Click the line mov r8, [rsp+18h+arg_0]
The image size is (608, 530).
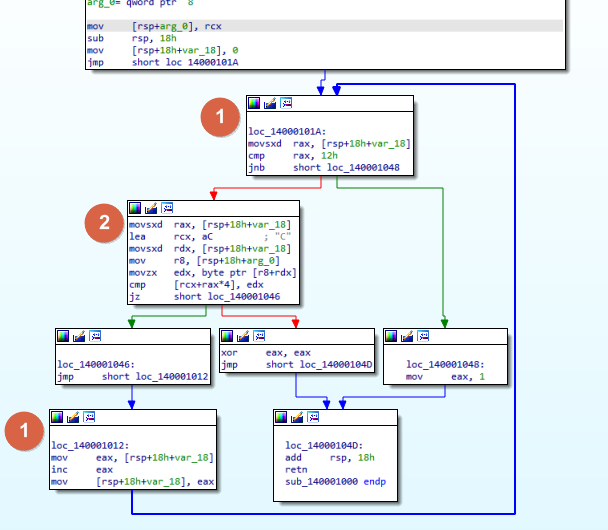pos(204,261)
